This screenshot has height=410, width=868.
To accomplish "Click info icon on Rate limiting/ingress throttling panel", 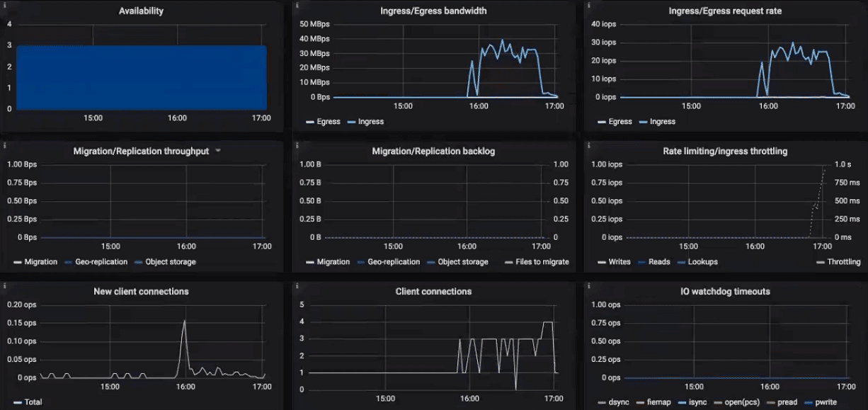I will [588, 145].
